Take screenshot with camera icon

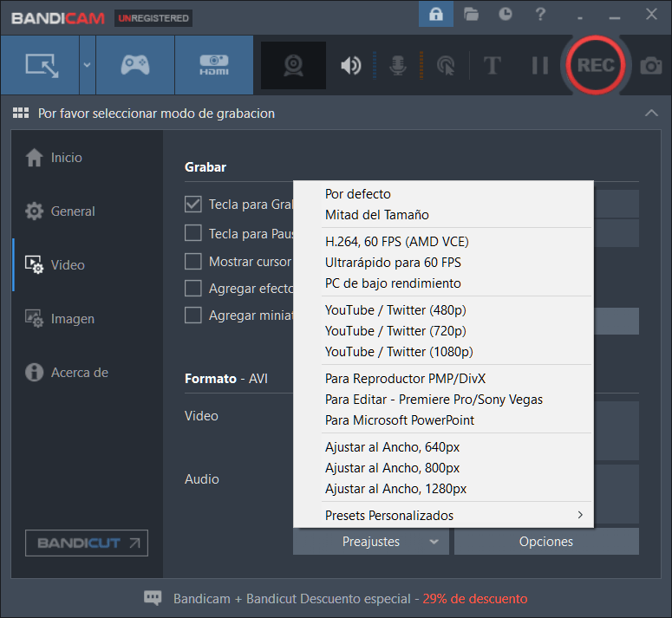click(651, 66)
